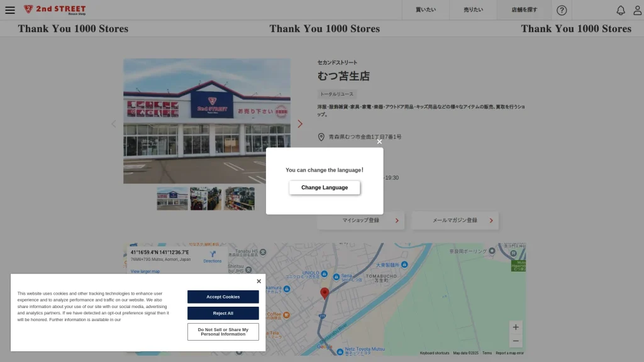The image size is (644, 362).
Task: Close the language change popup
Action: 379,141
